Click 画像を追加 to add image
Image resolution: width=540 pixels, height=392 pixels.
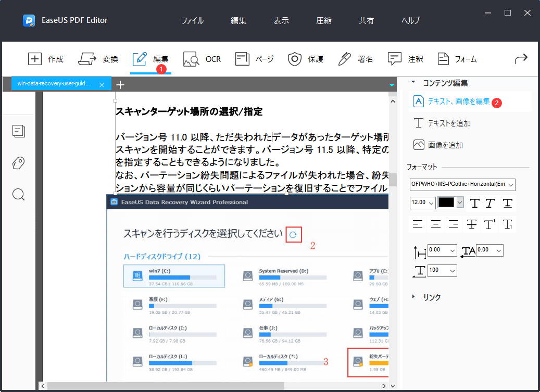[x=444, y=144]
